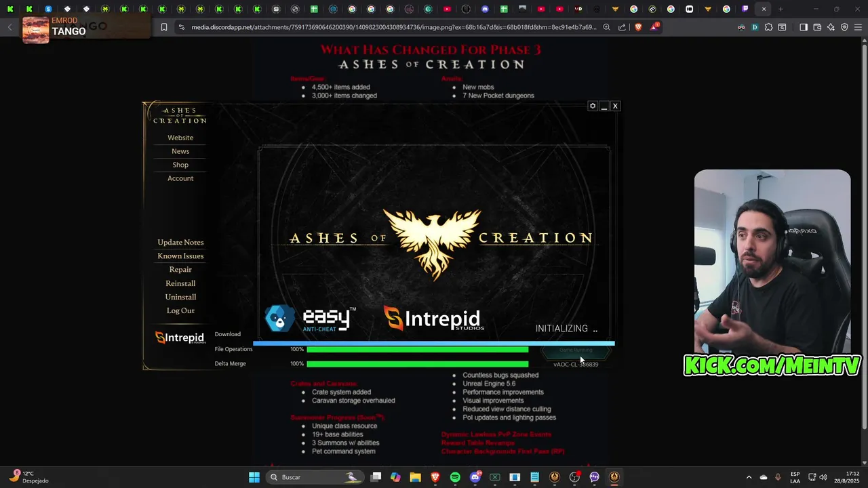
Task: Click the media.discordapp.net address bar URL
Action: click(x=393, y=27)
